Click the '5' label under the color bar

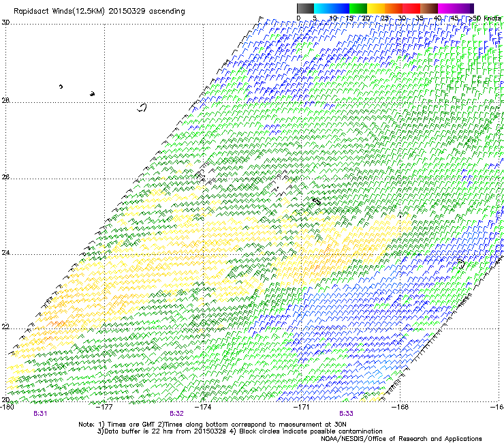click(x=315, y=18)
